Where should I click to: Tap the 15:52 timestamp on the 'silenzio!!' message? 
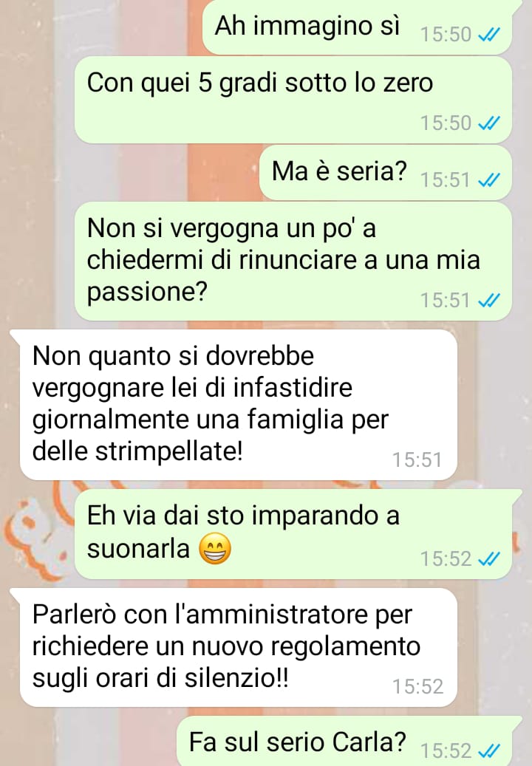[x=417, y=687]
